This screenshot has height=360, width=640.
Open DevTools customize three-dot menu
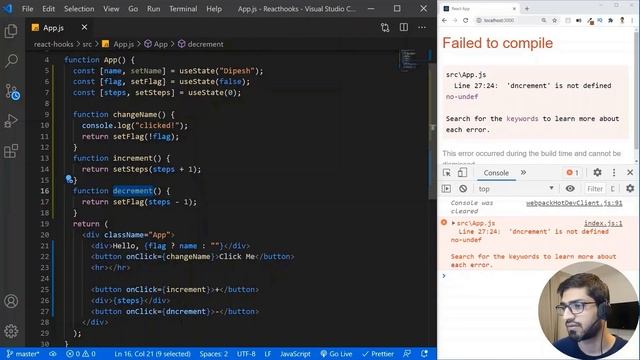click(x=614, y=173)
